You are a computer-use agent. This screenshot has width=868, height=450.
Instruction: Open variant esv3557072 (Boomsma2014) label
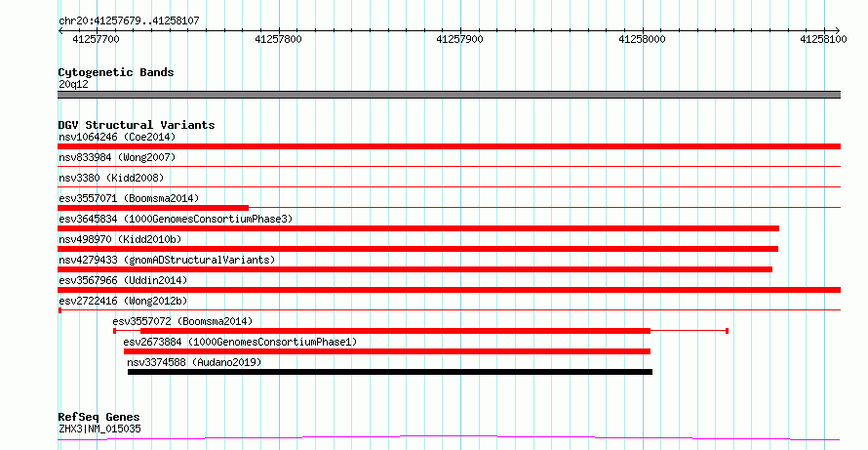[x=182, y=321]
